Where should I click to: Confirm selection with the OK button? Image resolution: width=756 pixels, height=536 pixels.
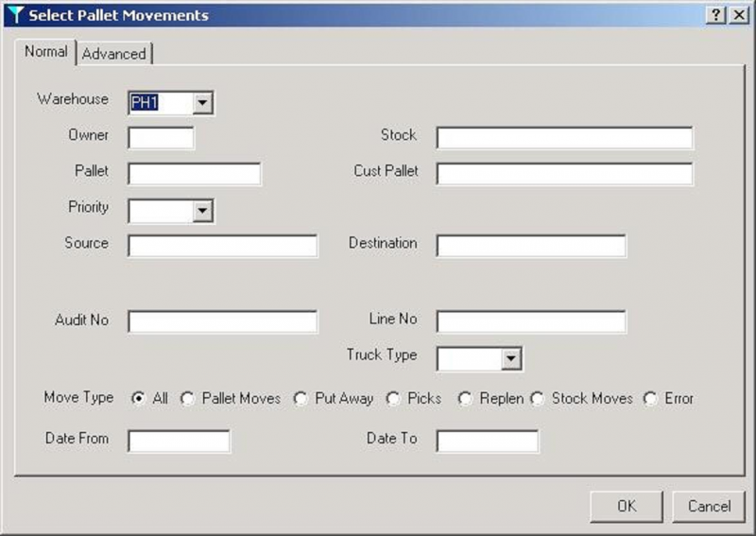pos(627,506)
